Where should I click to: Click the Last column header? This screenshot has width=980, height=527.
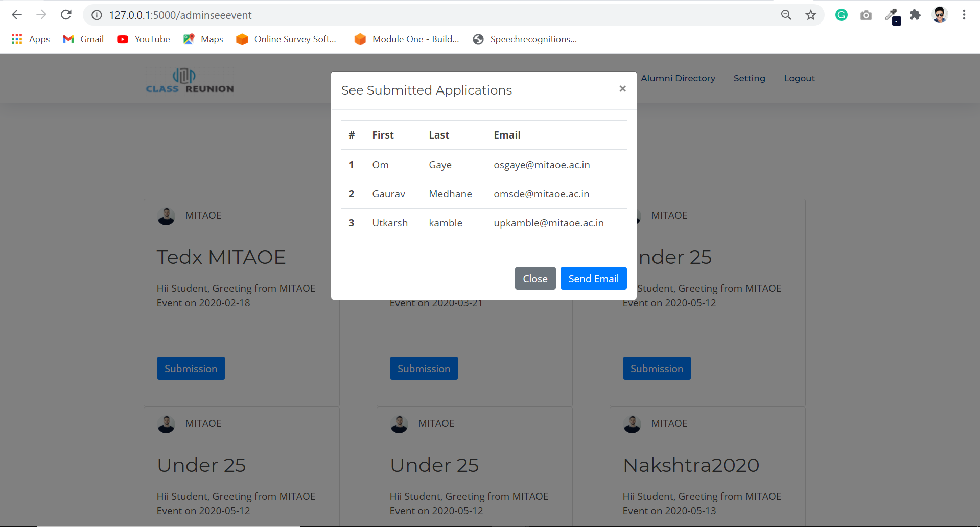click(x=439, y=135)
